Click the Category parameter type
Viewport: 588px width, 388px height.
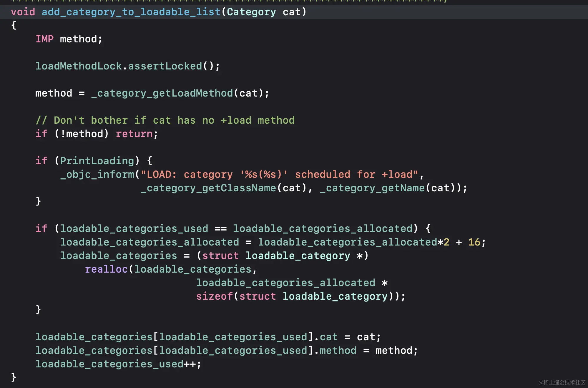251,12
